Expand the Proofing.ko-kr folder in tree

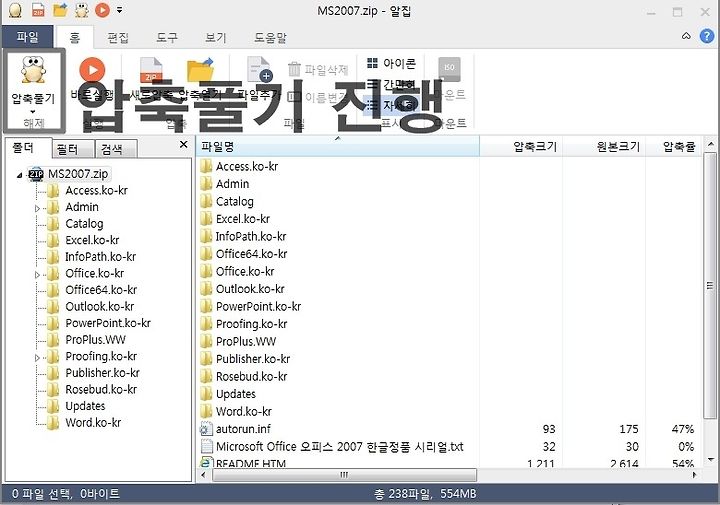coord(37,358)
